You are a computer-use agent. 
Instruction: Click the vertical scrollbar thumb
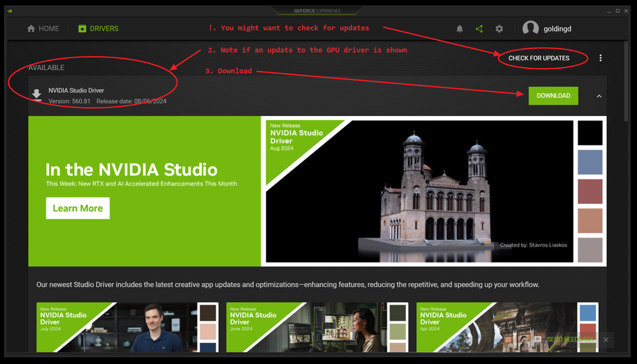626,81
